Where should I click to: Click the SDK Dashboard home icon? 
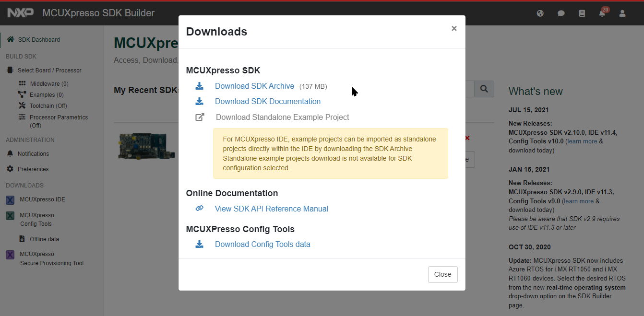10,39
